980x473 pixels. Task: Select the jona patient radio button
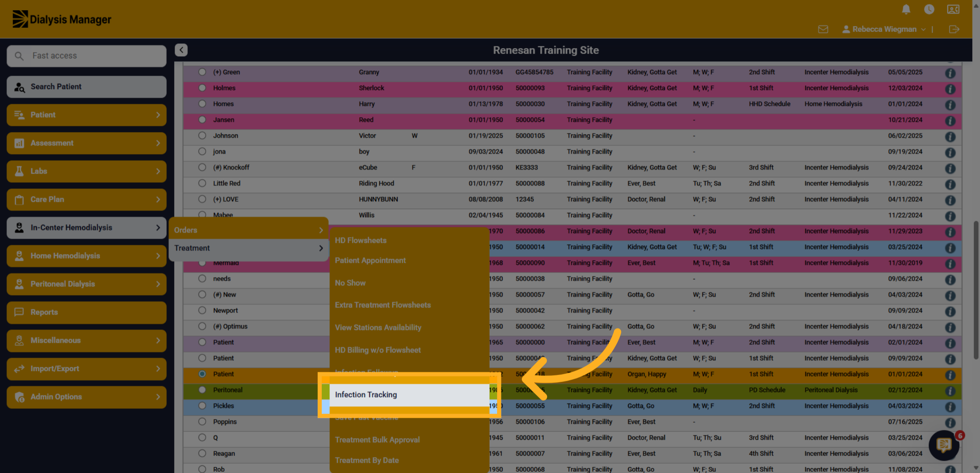tap(202, 151)
